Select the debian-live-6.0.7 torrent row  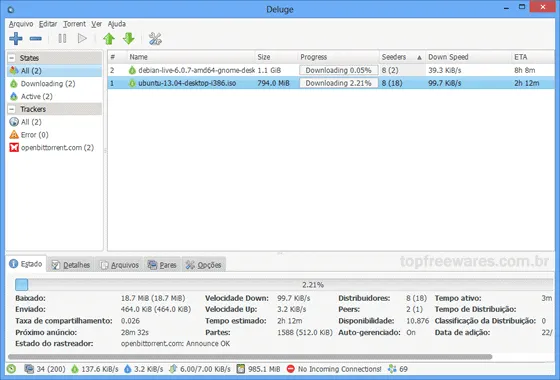[x=331, y=70]
